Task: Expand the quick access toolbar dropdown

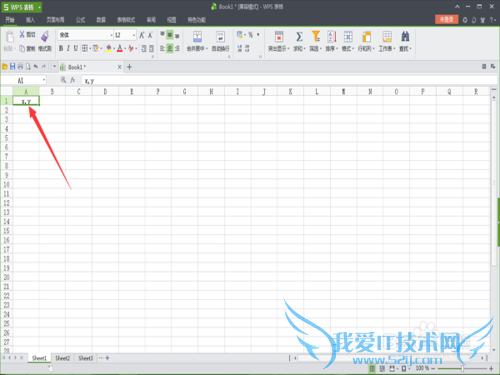Action: click(x=54, y=67)
